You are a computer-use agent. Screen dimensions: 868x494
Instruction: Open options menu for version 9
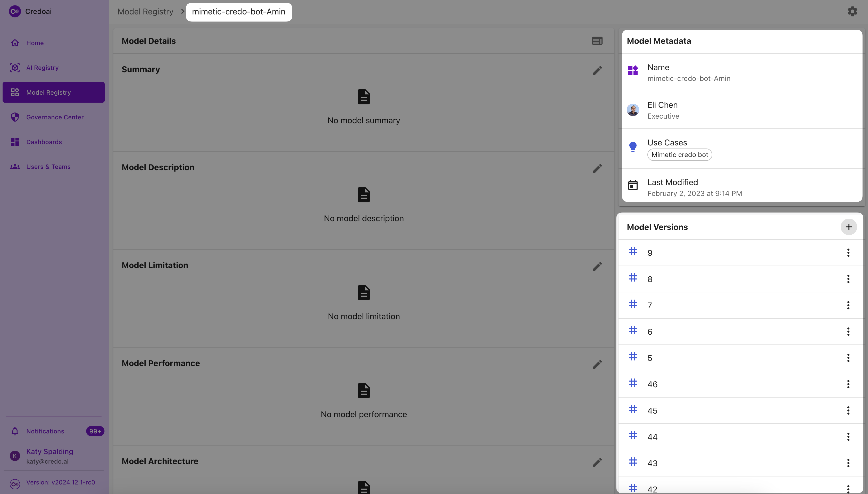(x=848, y=252)
